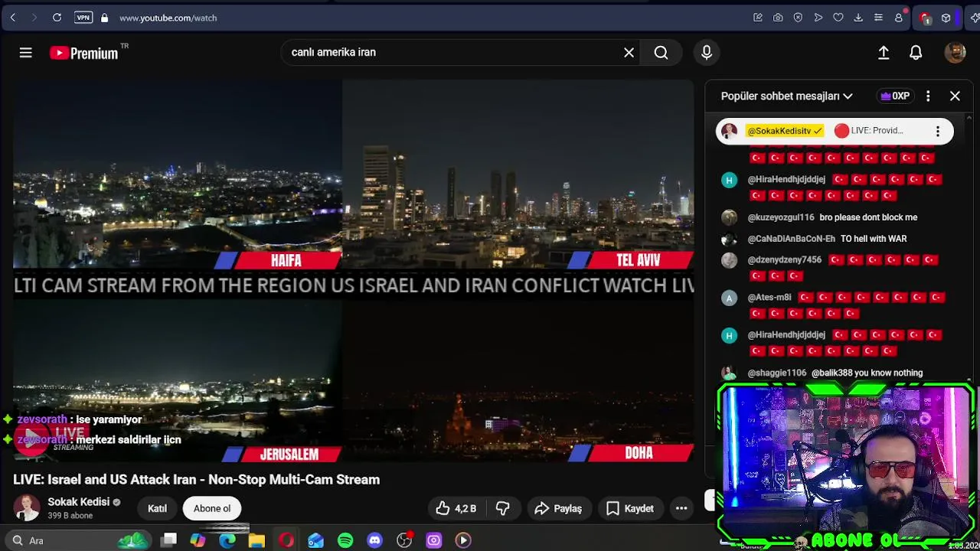Add page to bookmarks heart

click(x=838, y=18)
